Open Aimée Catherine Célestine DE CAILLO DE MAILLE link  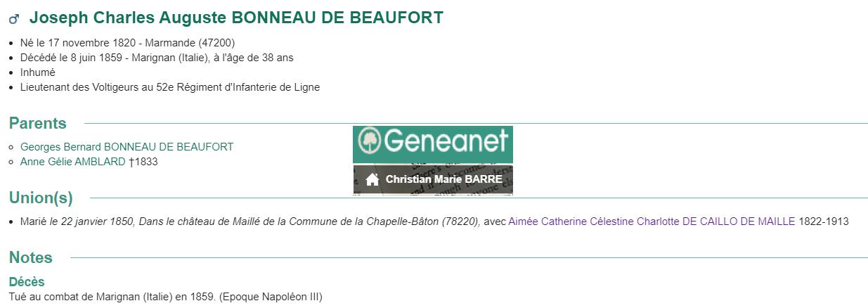pyautogui.click(x=652, y=222)
